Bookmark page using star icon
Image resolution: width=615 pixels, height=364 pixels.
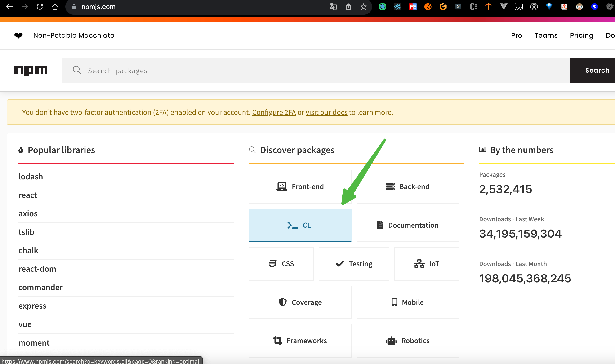pos(363,7)
